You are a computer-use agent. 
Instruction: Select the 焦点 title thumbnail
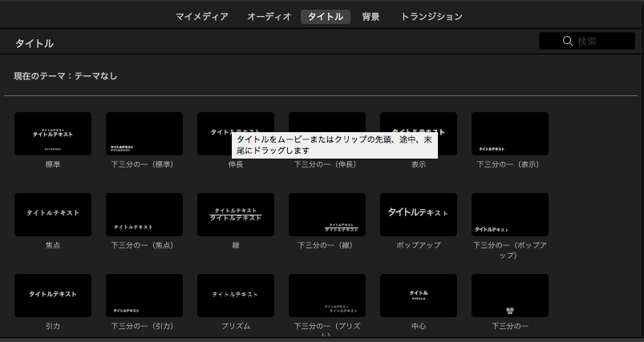[x=53, y=215]
